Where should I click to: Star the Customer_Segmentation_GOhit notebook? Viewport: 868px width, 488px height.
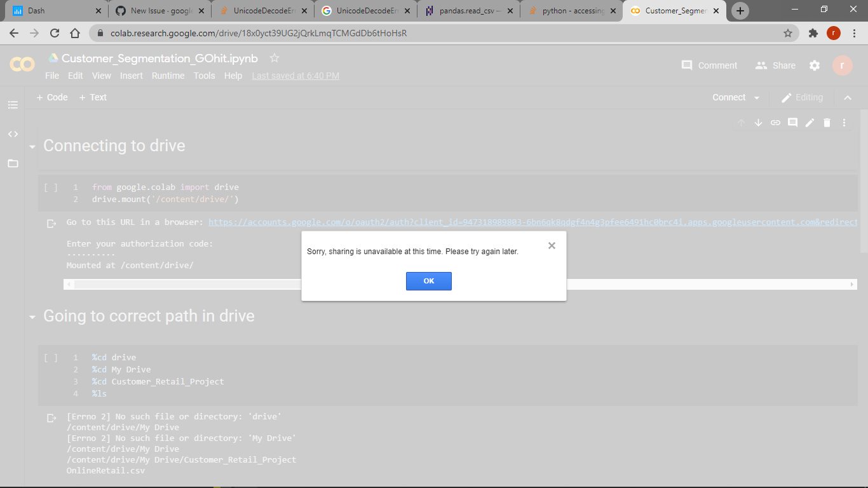(274, 57)
